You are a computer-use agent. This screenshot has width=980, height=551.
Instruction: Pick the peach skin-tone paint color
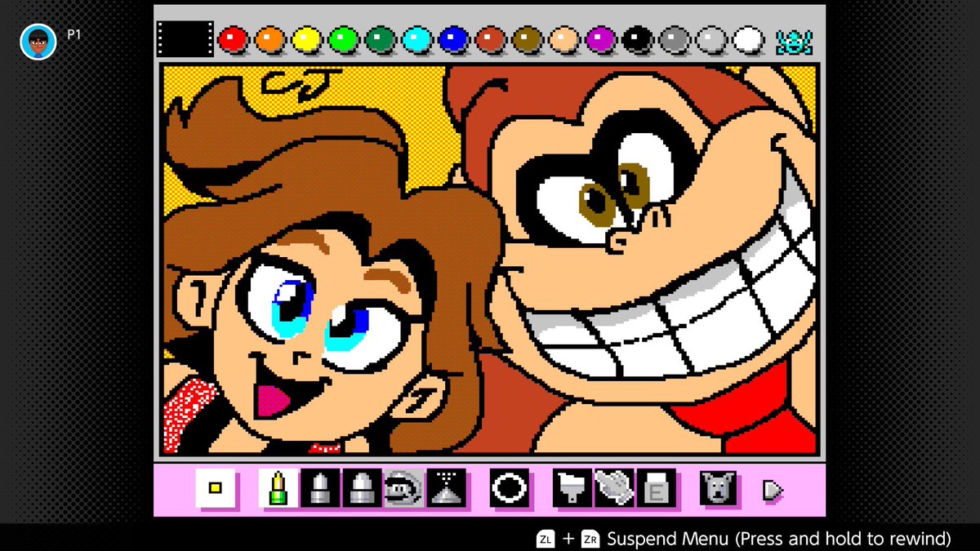click(564, 39)
